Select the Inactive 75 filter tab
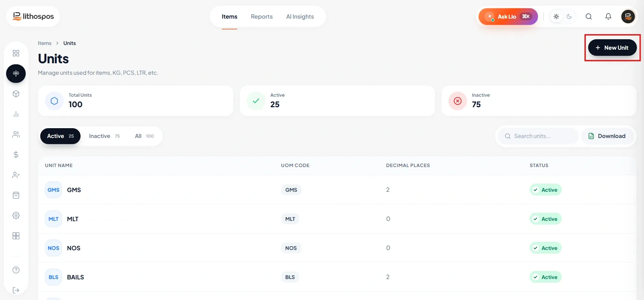The height and width of the screenshot is (300, 644). pos(104,136)
